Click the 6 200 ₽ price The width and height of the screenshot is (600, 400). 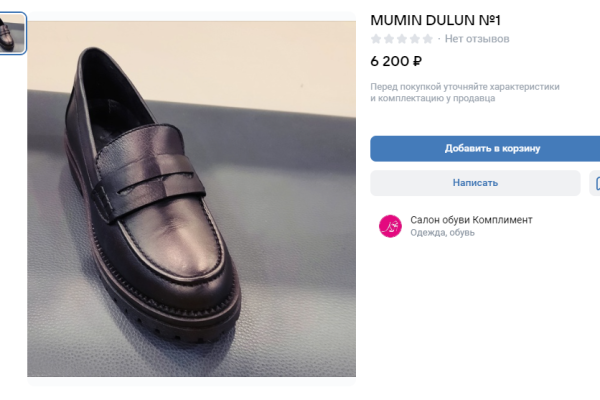tap(396, 61)
